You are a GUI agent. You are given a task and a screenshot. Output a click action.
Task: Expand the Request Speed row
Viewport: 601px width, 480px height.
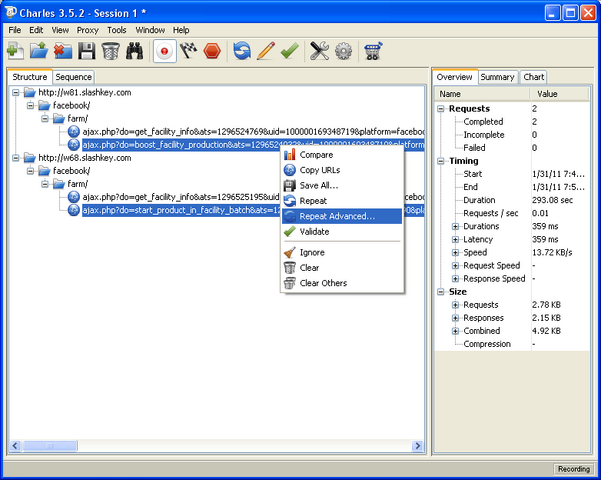coord(455,266)
